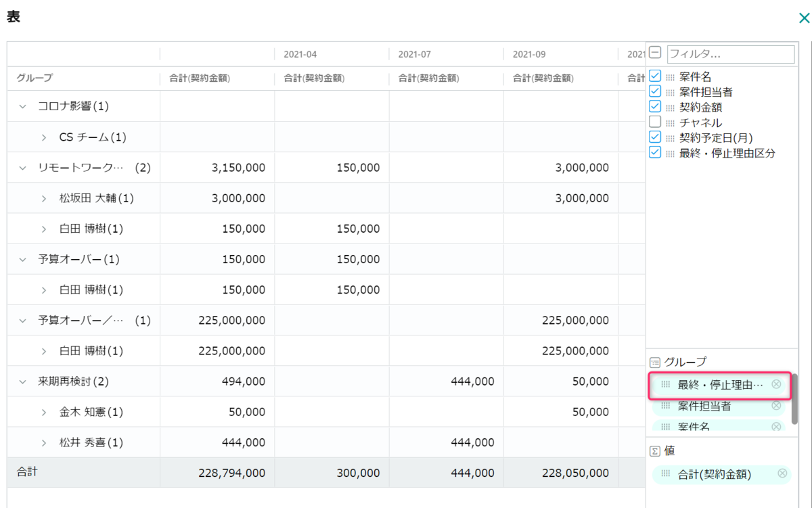The image size is (812, 508).
Task: Remove 合計(契約金額) chip from values area
Action: pyautogui.click(x=782, y=474)
